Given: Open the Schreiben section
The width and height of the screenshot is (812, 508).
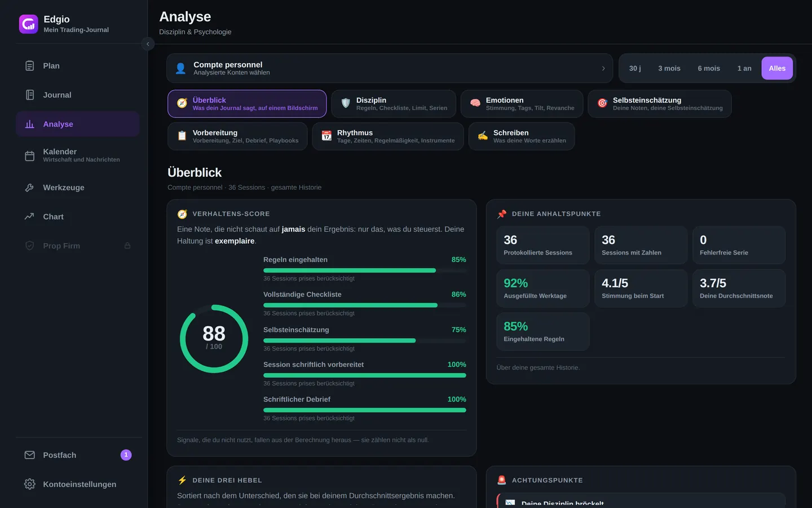Looking at the screenshot, I should tap(522, 137).
